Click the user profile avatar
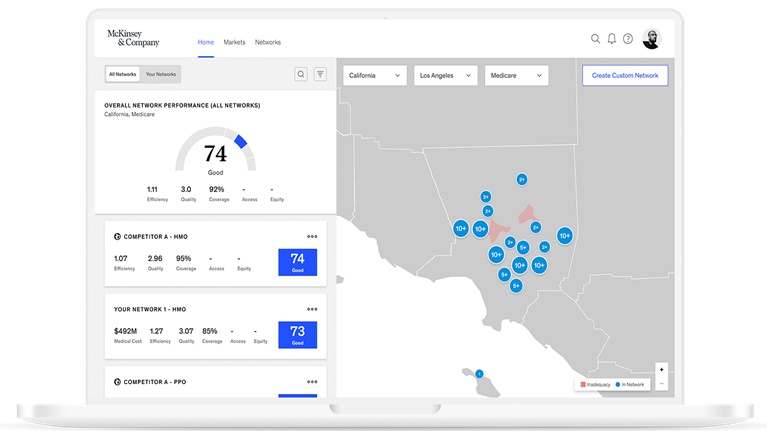The height and width of the screenshot is (431, 767). coord(651,39)
